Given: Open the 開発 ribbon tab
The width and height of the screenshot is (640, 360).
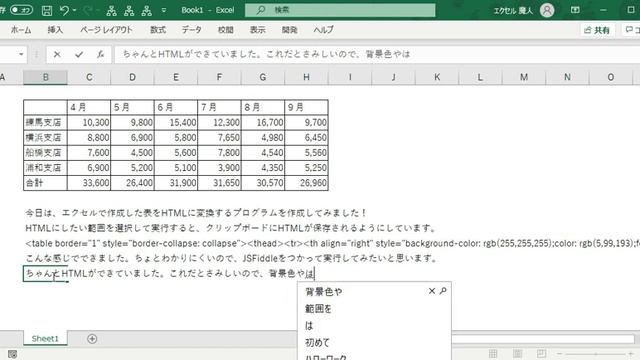Looking at the screenshot, I should pos(289,30).
